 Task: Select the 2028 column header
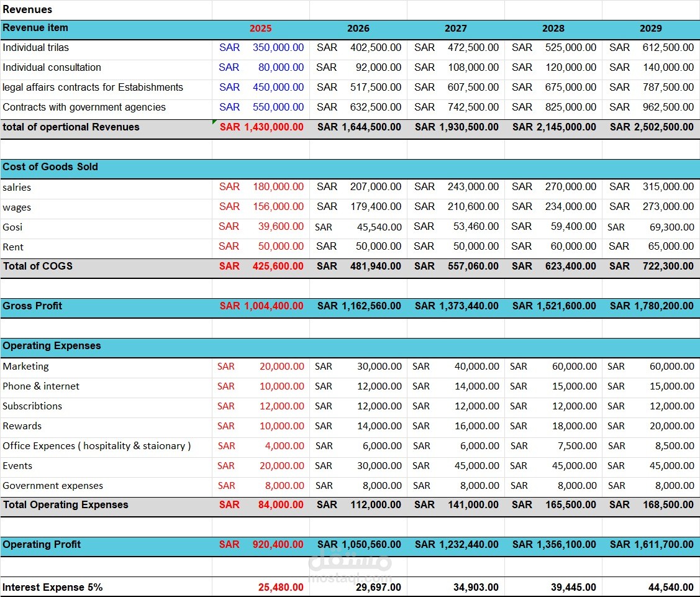[x=553, y=29]
